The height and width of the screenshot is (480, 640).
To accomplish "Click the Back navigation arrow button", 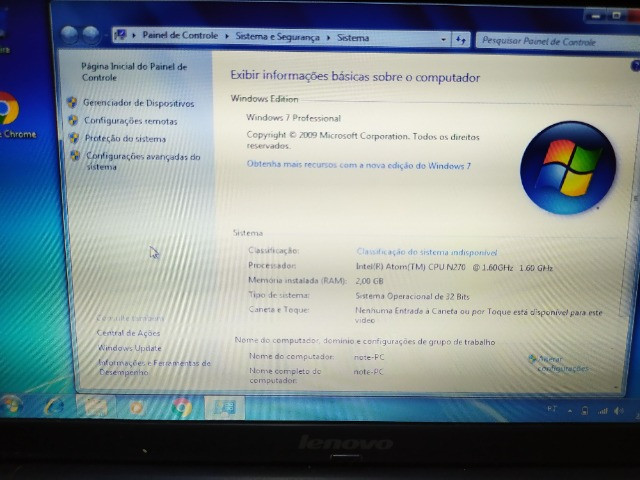I will click(70, 35).
